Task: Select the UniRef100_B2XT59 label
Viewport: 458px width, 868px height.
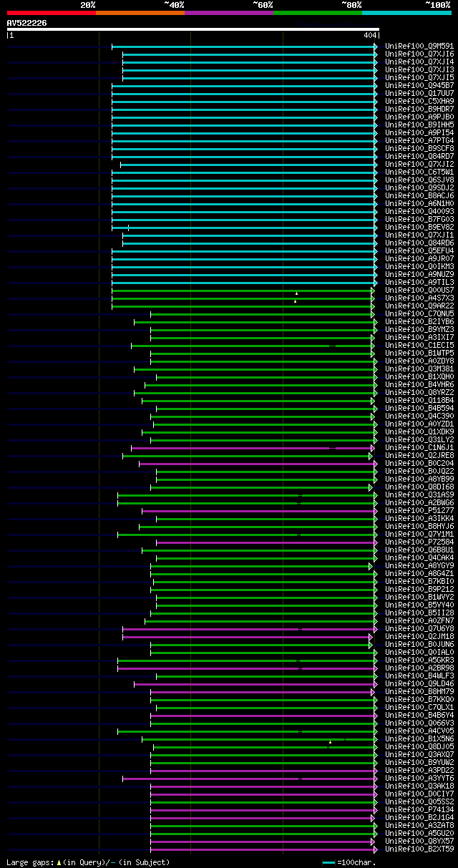Action: point(419,849)
